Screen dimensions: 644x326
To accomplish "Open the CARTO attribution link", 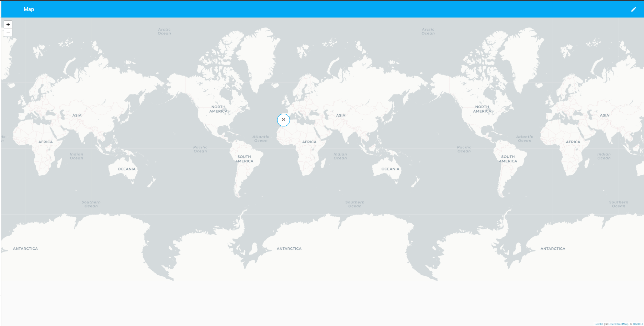I will pyautogui.click(x=638, y=324).
